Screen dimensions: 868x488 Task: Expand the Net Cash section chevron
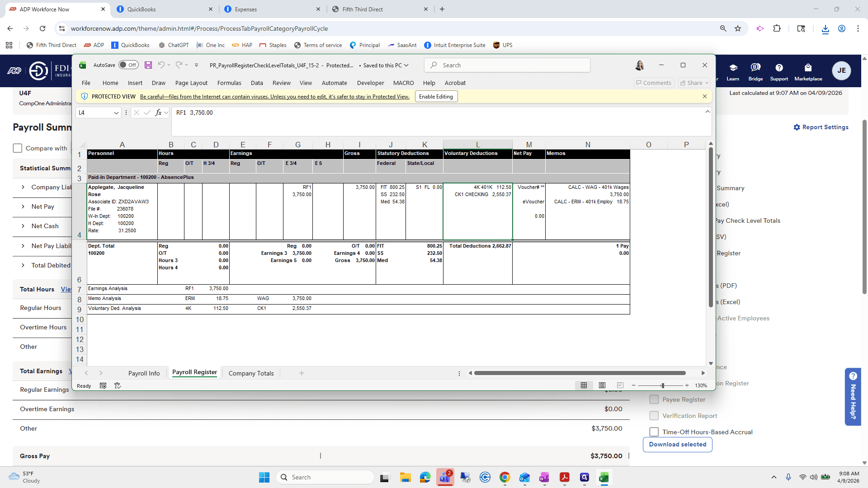click(23, 226)
